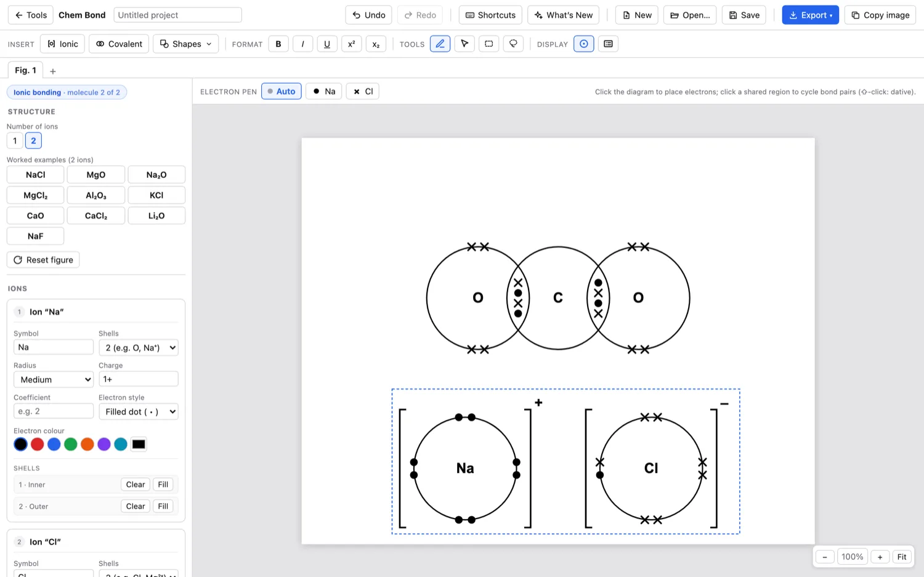This screenshot has height=577, width=924.
Task: Click the Reset figure button
Action: click(x=43, y=260)
